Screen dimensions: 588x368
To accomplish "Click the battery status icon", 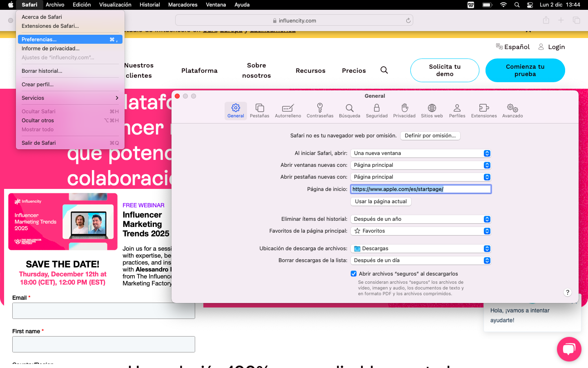I will [487, 5].
